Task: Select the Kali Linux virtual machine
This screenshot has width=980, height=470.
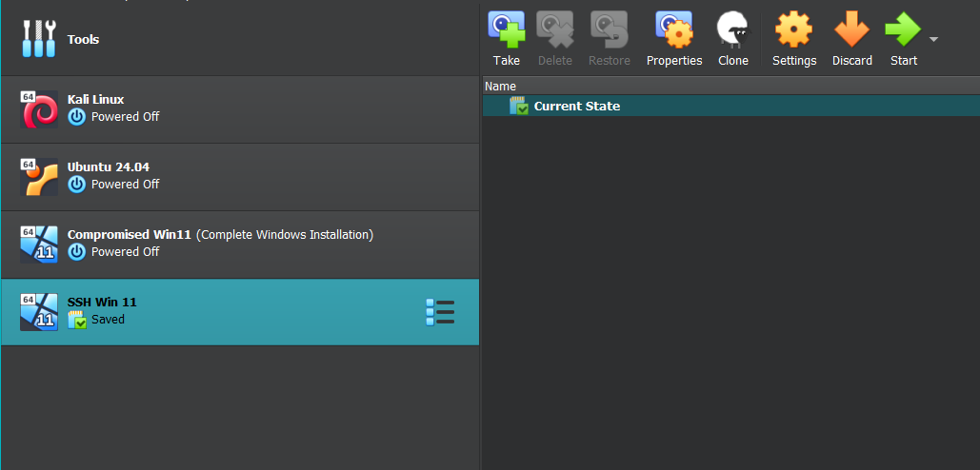Action: tap(240, 109)
